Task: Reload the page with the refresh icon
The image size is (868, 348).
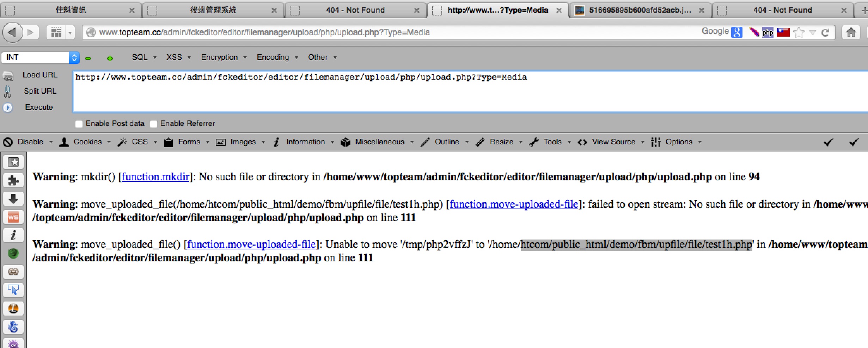Action: click(x=825, y=32)
